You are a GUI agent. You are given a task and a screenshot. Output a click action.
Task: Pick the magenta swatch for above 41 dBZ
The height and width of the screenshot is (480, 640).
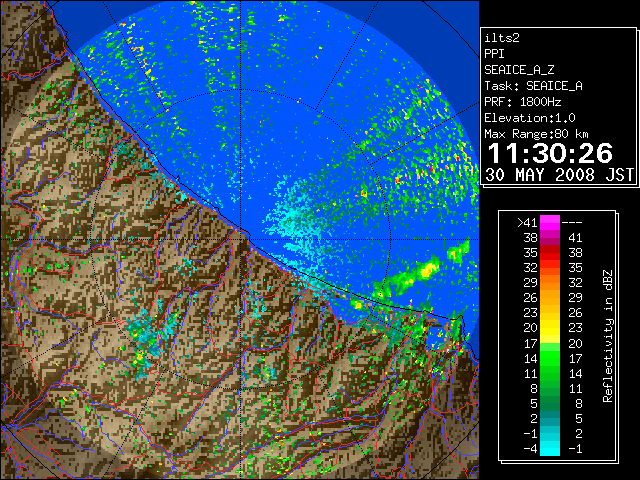click(x=550, y=223)
